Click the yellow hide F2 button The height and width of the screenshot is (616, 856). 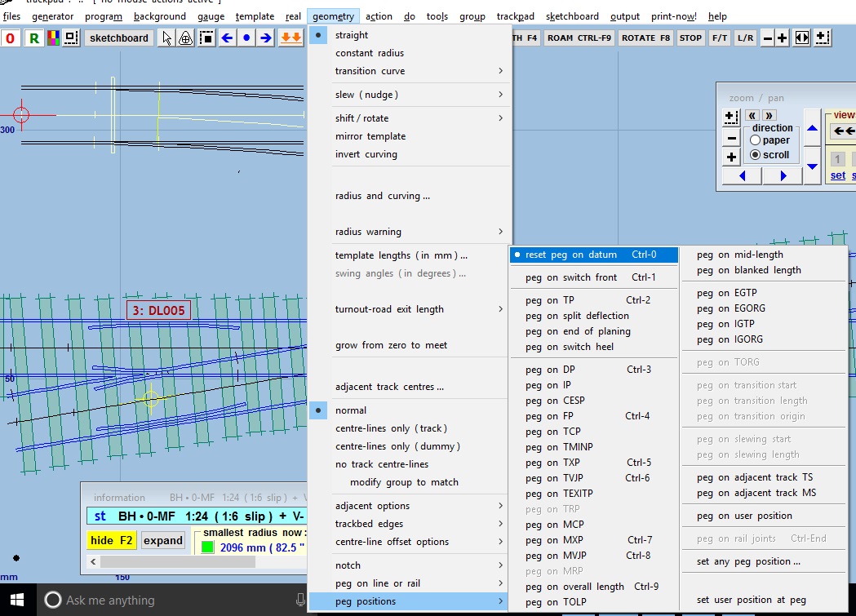click(112, 540)
